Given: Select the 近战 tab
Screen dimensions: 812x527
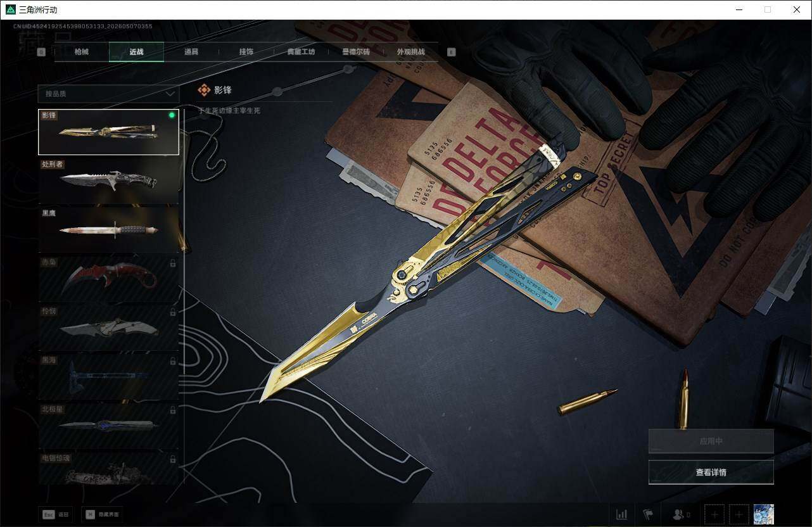Looking at the screenshot, I should tap(136, 52).
